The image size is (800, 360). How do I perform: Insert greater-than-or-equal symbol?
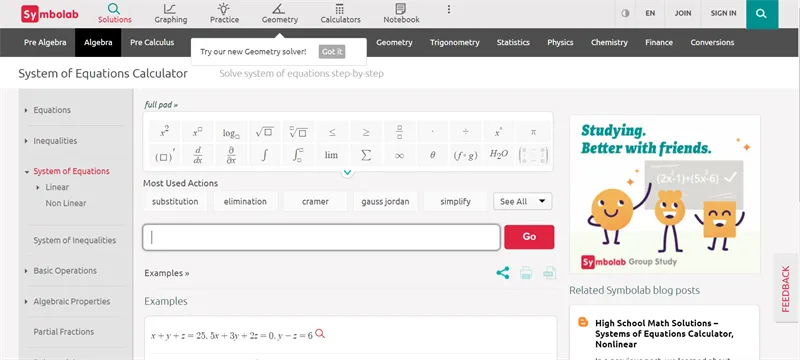pyautogui.click(x=365, y=132)
